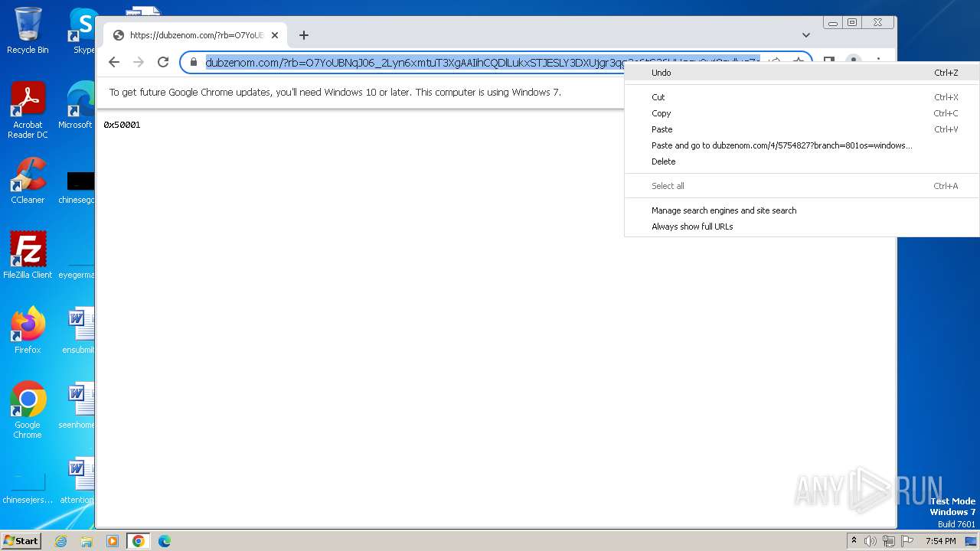The width and height of the screenshot is (980, 551).
Task: Click the padlock site info icon
Action: coord(194,62)
